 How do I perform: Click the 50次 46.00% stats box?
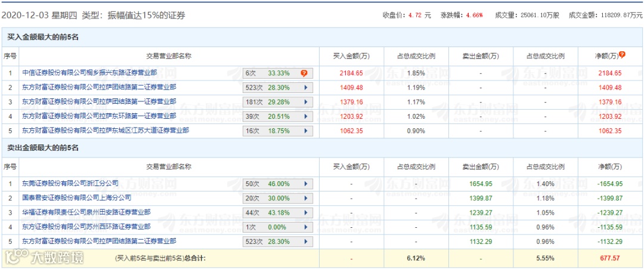278,184
